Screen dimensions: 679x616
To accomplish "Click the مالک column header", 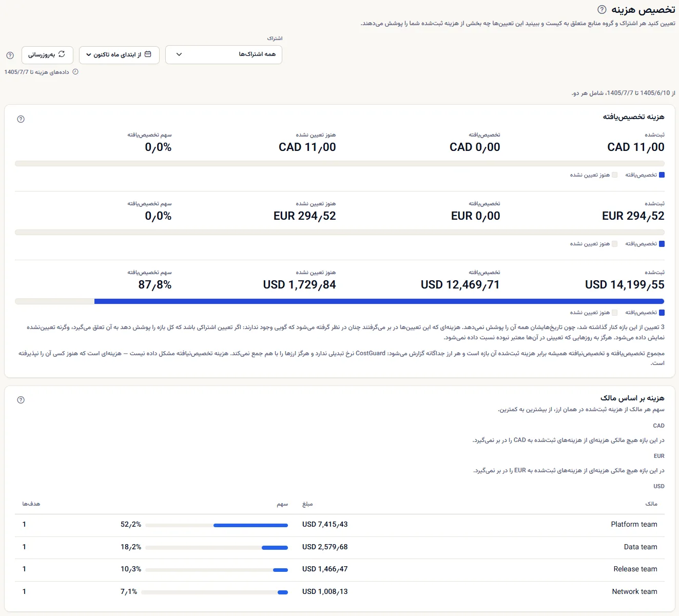I will click(651, 504).
